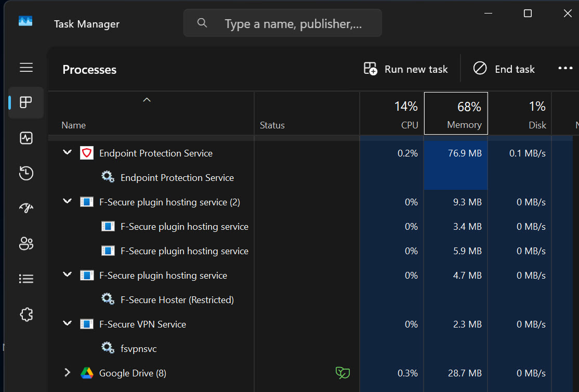Expand the Google Drive (8) process group

[x=67, y=373]
